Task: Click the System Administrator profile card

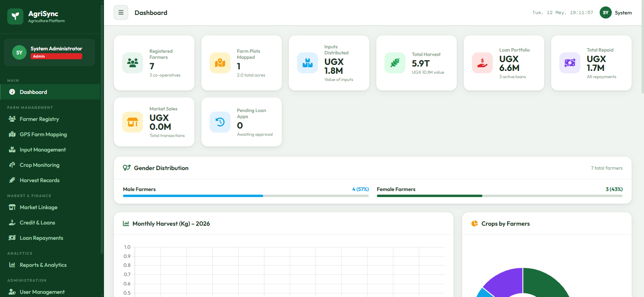Action: [50, 52]
